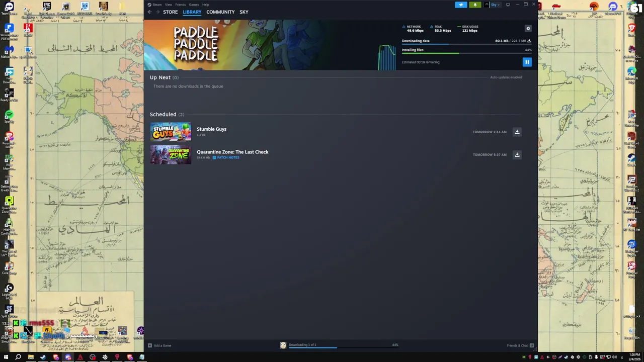Open the SKY profile tab
This screenshot has height=362, width=644.
click(244, 12)
